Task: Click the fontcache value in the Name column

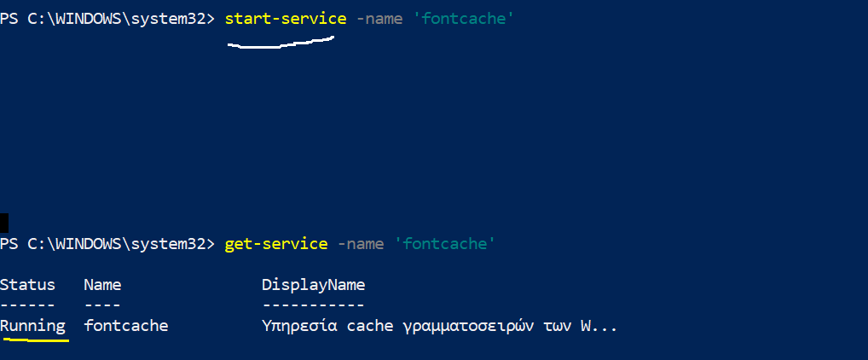Action: pos(125,325)
